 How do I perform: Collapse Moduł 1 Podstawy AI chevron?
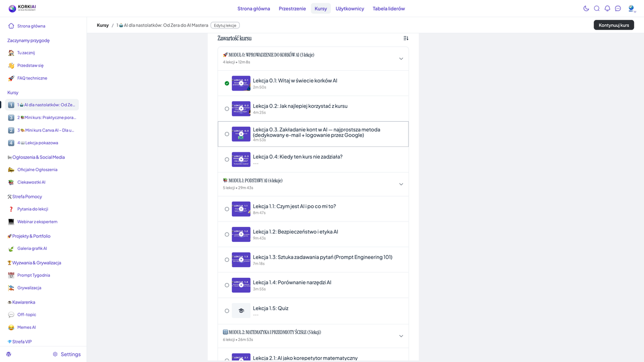pos(401,184)
